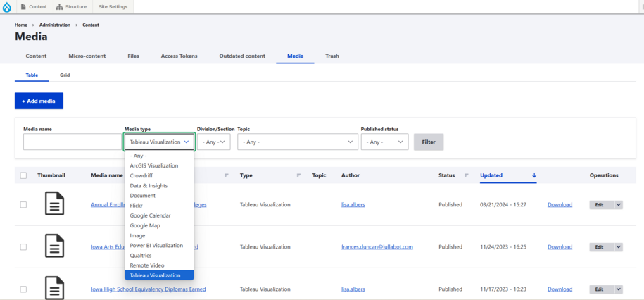Open author lisa.albers in the Annual Enrollment row
Viewport: 644px width, 300px height.
[353, 205]
